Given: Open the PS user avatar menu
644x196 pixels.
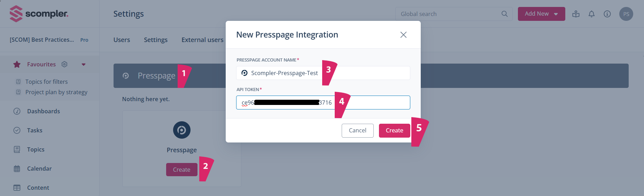Looking at the screenshot, I should (626, 14).
